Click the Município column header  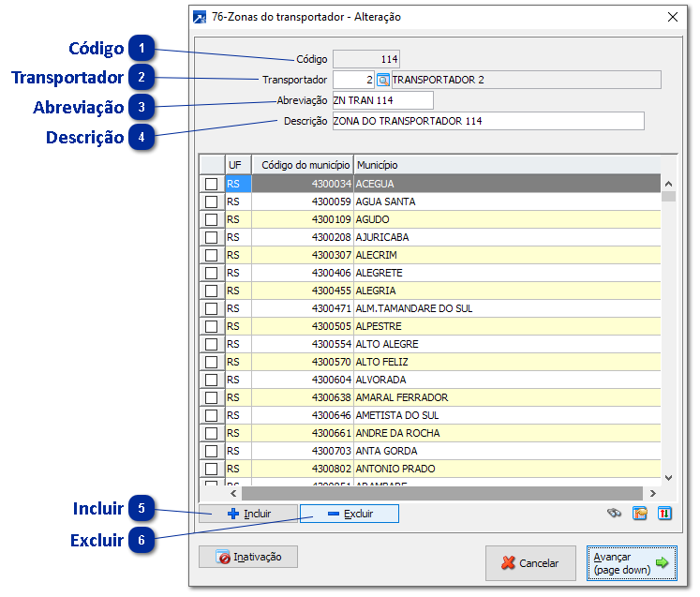pyautogui.click(x=507, y=165)
